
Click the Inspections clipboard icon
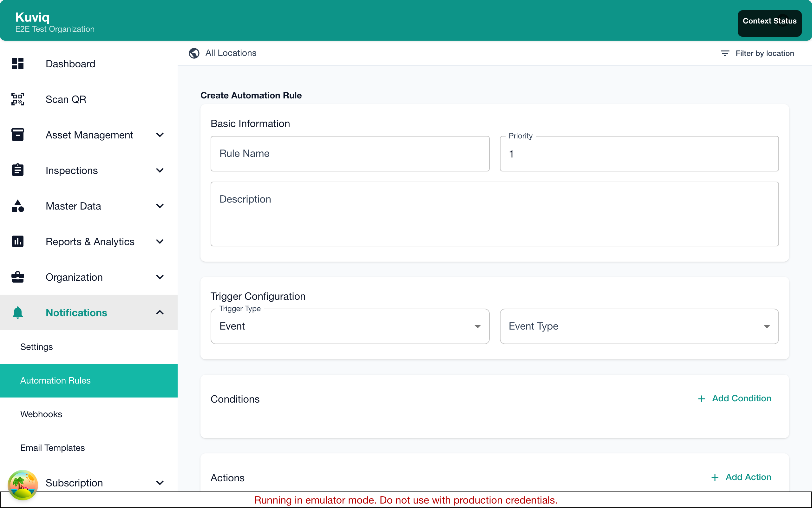[x=18, y=170]
